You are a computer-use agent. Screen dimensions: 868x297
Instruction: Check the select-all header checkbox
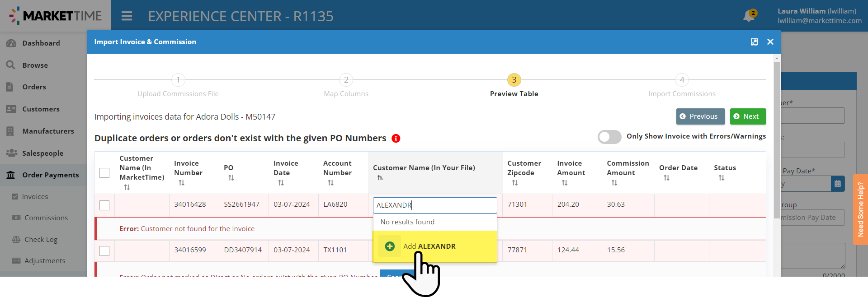[104, 173]
